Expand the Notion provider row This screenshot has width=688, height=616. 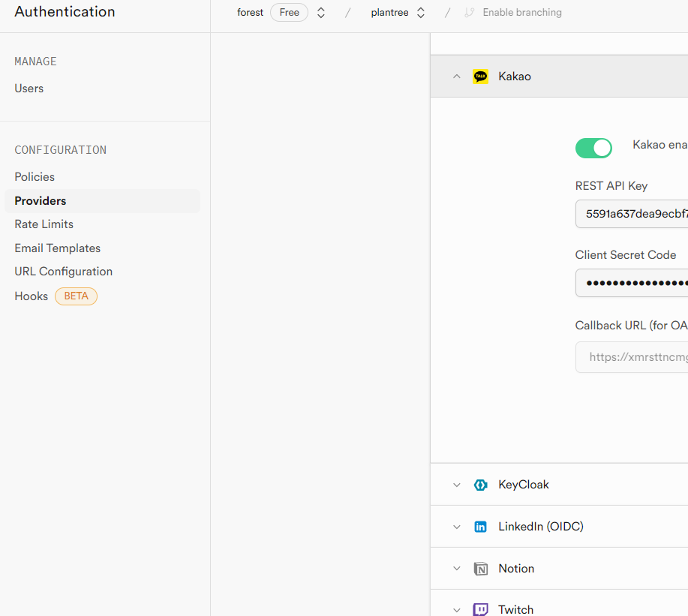(x=457, y=569)
